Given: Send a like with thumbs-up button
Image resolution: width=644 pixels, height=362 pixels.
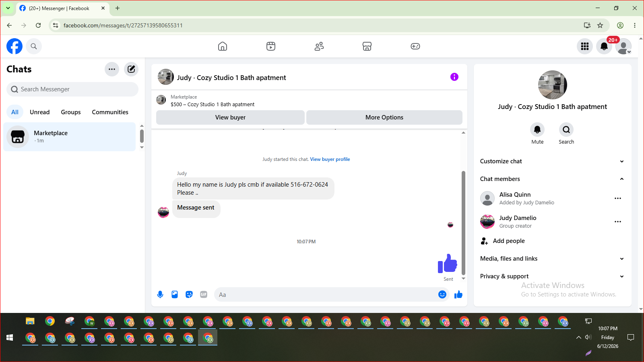Looking at the screenshot, I should pyautogui.click(x=458, y=294).
